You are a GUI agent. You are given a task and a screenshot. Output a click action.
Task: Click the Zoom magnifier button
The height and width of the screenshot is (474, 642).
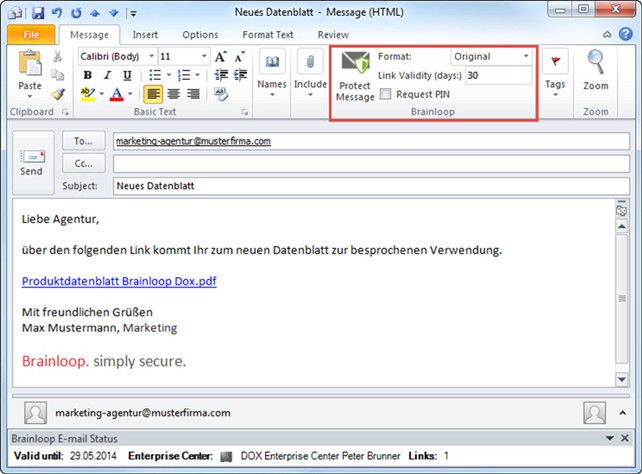[596, 70]
